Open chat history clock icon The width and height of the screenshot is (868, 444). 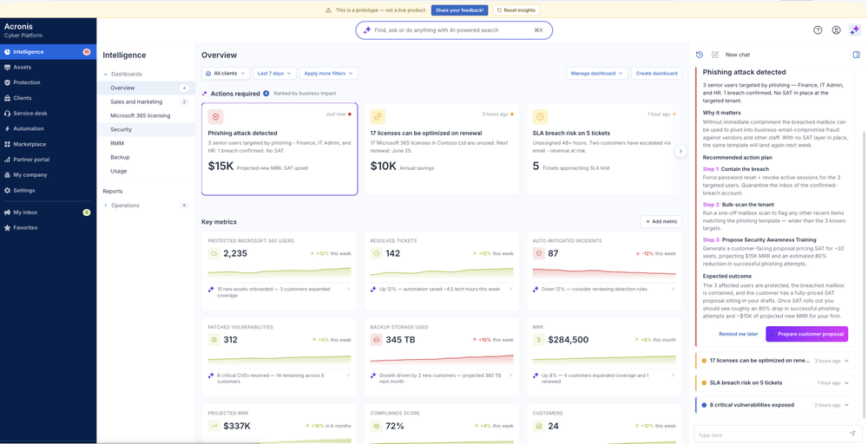(700, 55)
